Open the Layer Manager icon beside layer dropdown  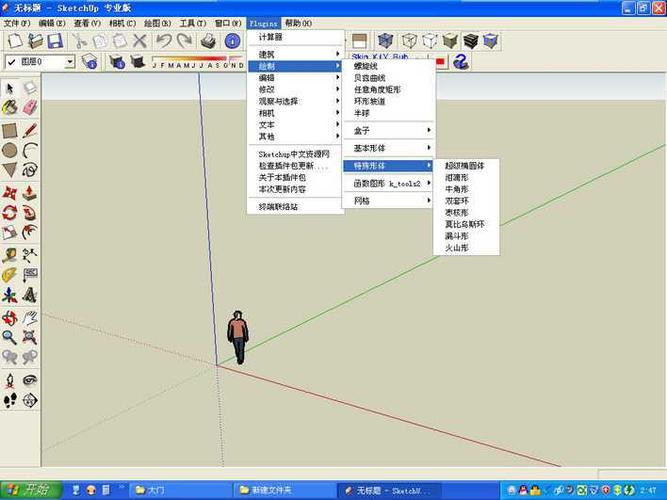(89, 62)
